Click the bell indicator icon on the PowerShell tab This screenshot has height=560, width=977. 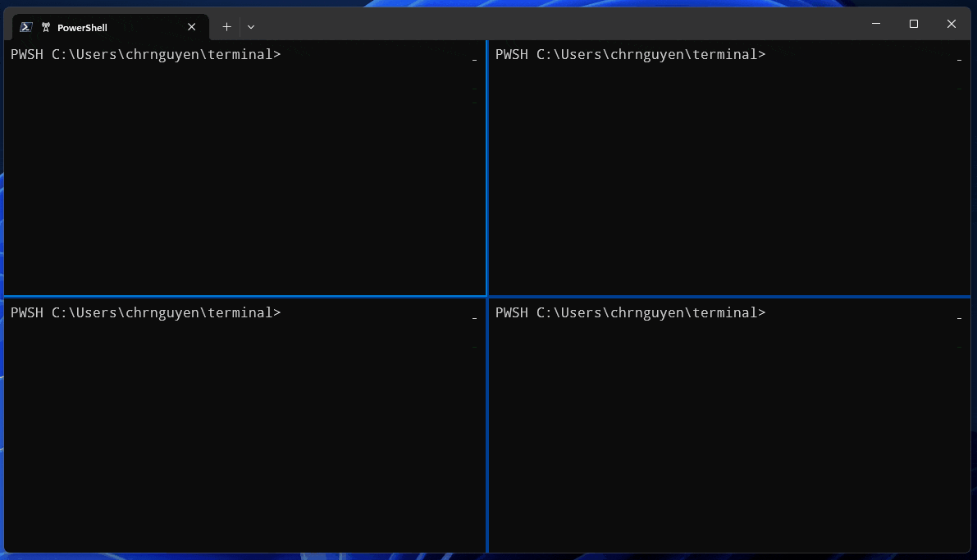tap(46, 26)
